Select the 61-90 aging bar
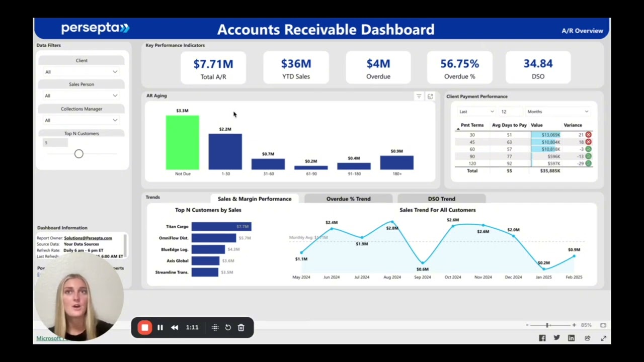This screenshot has height=362, width=644. tap(311, 168)
